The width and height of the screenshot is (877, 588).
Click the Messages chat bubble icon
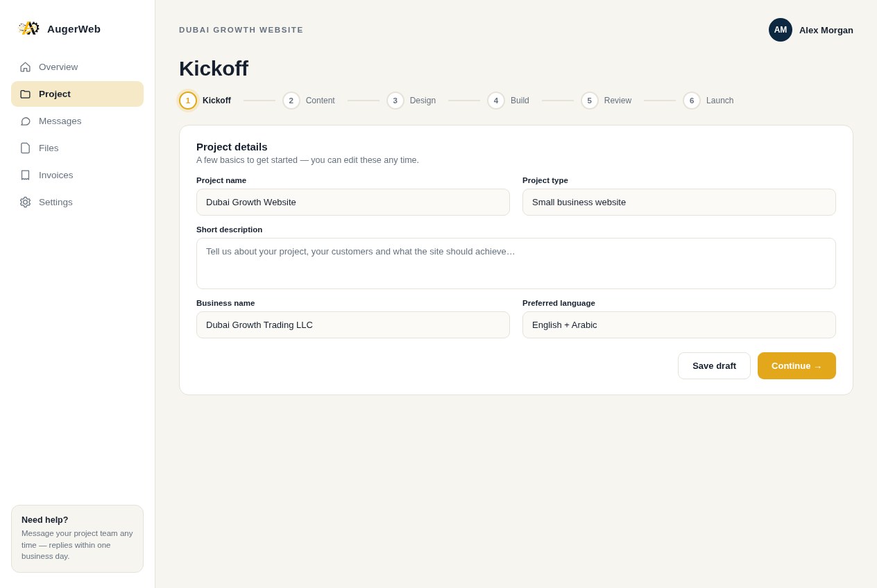click(x=25, y=121)
